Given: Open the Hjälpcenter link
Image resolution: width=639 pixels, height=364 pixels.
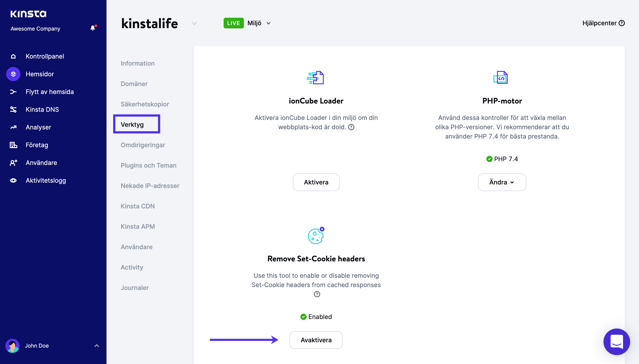Looking at the screenshot, I should (x=603, y=23).
